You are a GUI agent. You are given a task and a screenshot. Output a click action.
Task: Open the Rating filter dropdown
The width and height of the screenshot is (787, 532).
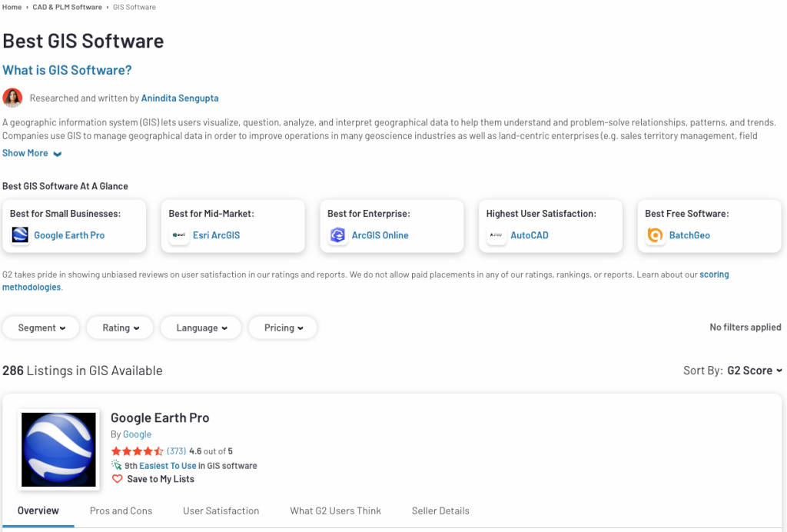pos(120,328)
